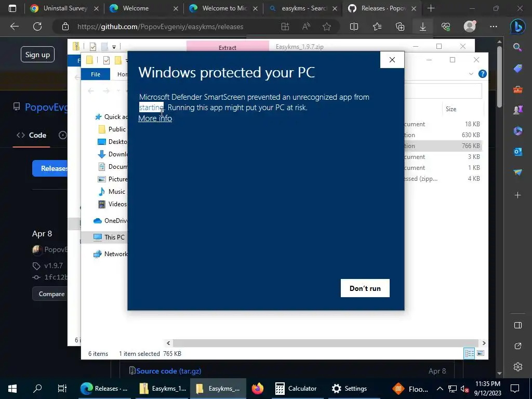This screenshot has width=532, height=399.
Task: Switch to easykms Search tab
Action: (x=303, y=8)
